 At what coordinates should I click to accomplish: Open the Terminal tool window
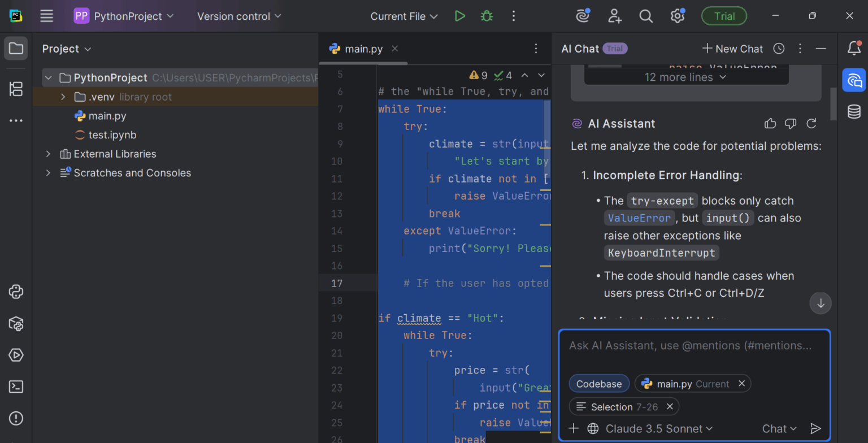[16, 386]
